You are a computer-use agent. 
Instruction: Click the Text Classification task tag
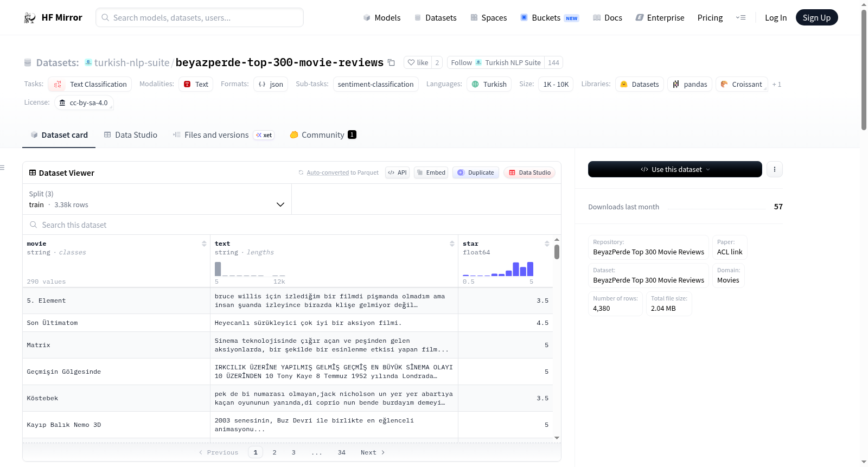[90, 84]
